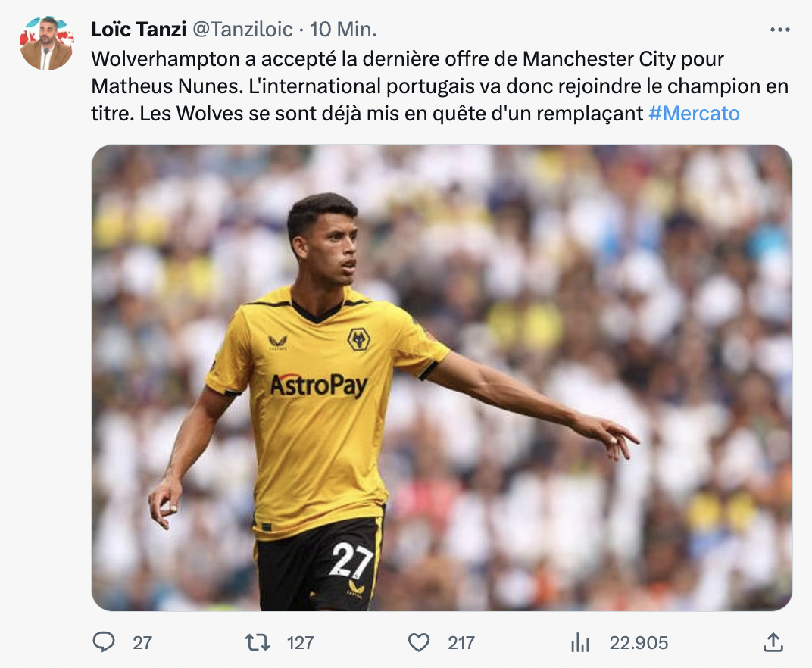
Task: Open the #Mercato hashtag
Action: pos(694,114)
